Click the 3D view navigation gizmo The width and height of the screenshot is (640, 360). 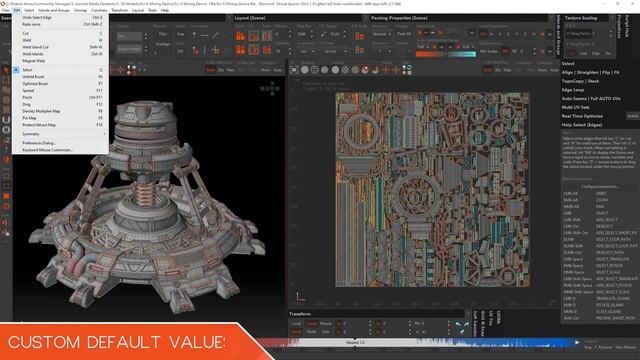[270, 89]
